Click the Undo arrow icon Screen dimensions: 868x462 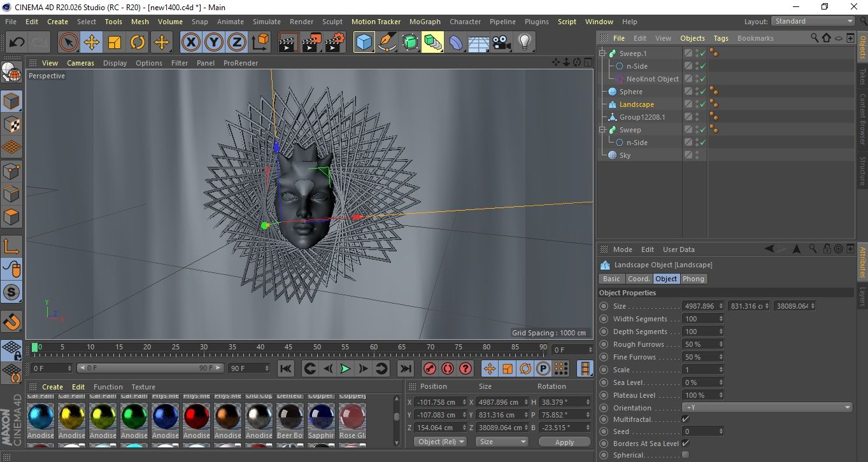click(17, 43)
